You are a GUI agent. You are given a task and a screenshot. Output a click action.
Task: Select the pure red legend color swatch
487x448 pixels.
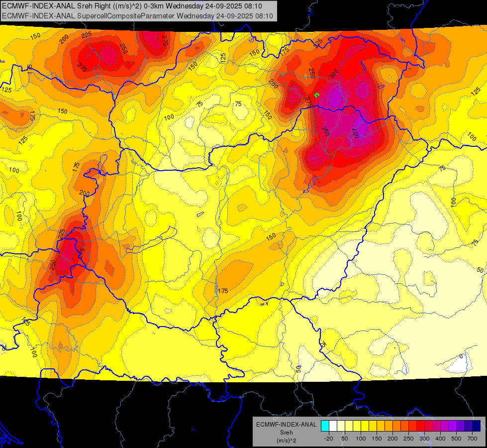point(420,426)
